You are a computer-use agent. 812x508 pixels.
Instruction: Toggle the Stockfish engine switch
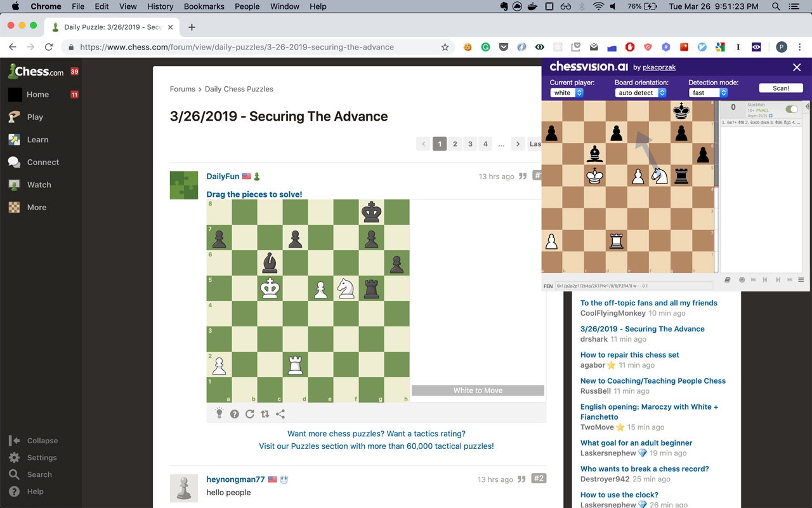(x=790, y=109)
